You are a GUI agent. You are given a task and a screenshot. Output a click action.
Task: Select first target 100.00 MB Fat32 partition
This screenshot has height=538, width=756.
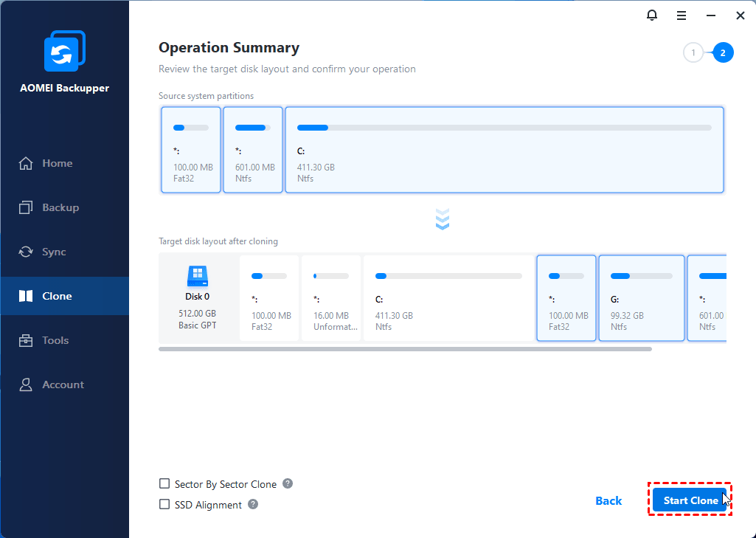click(269, 298)
